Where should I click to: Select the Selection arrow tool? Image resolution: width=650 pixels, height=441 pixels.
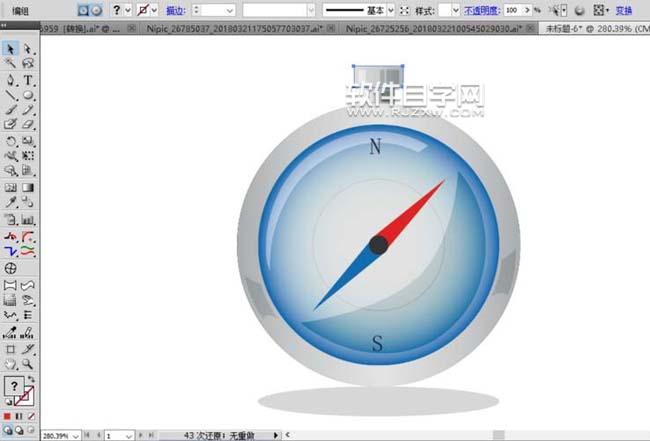coord(10,49)
